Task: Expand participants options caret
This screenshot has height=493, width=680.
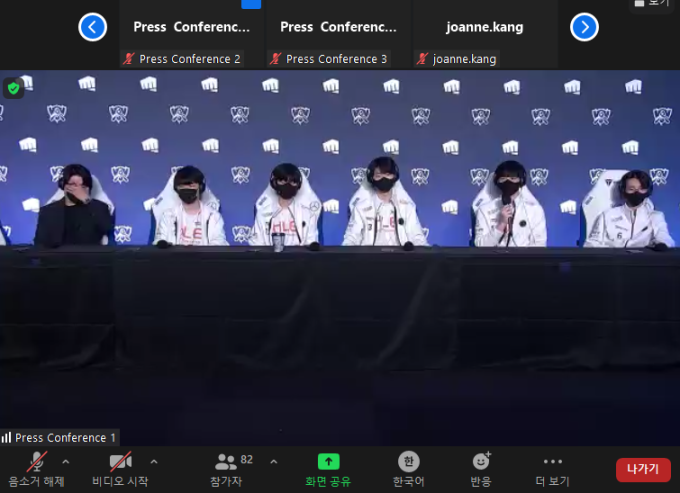Action: pos(274,462)
